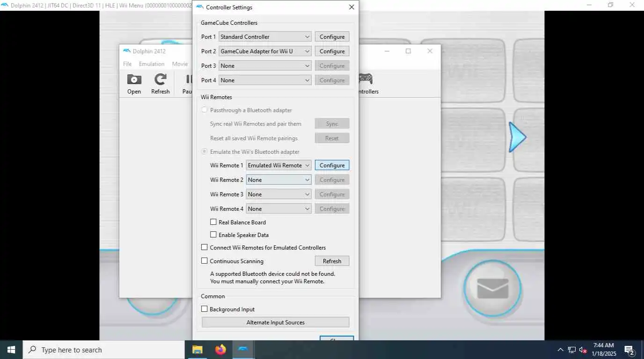The height and width of the screenshot is (359, 644).
Task: Click Configure for Wii Remote 1
Action: coord(332,165)
